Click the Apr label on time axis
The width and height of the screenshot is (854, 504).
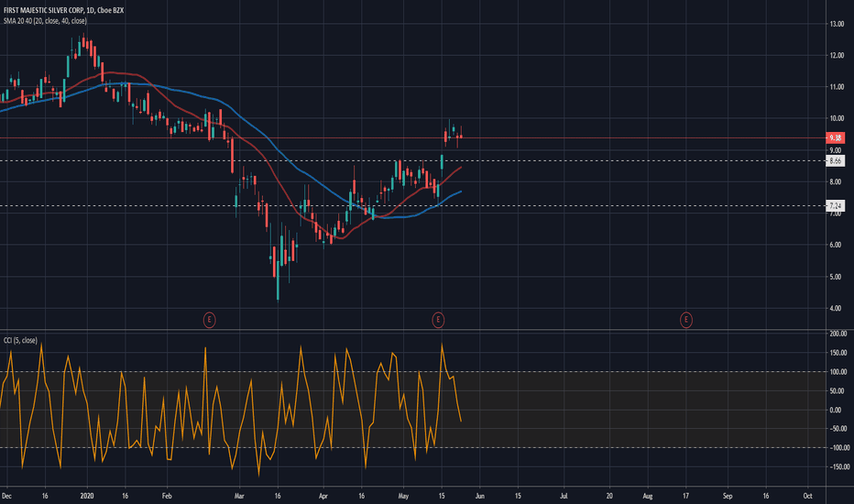(x=323, y=497)
